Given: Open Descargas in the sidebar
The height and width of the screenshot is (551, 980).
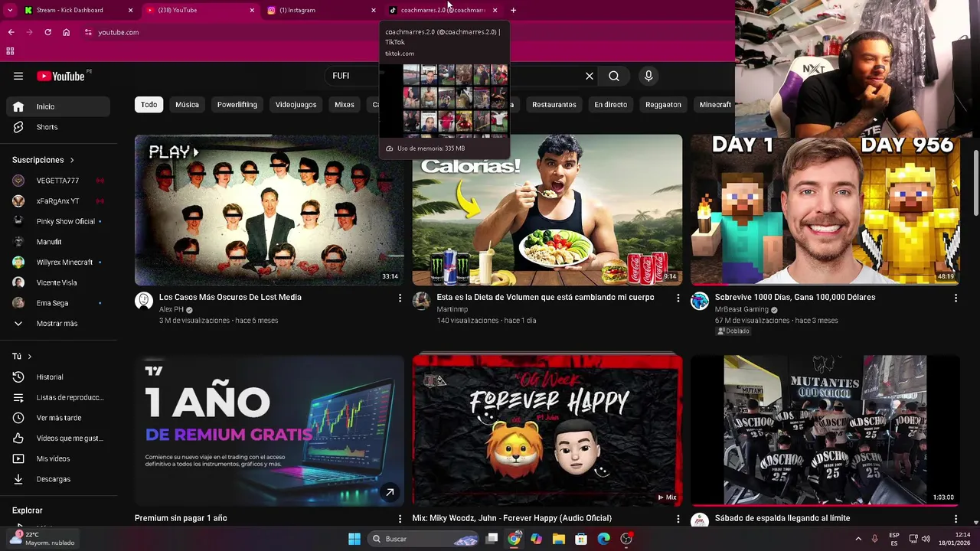Looking at the screenshot, I should (x=58, y=479).
